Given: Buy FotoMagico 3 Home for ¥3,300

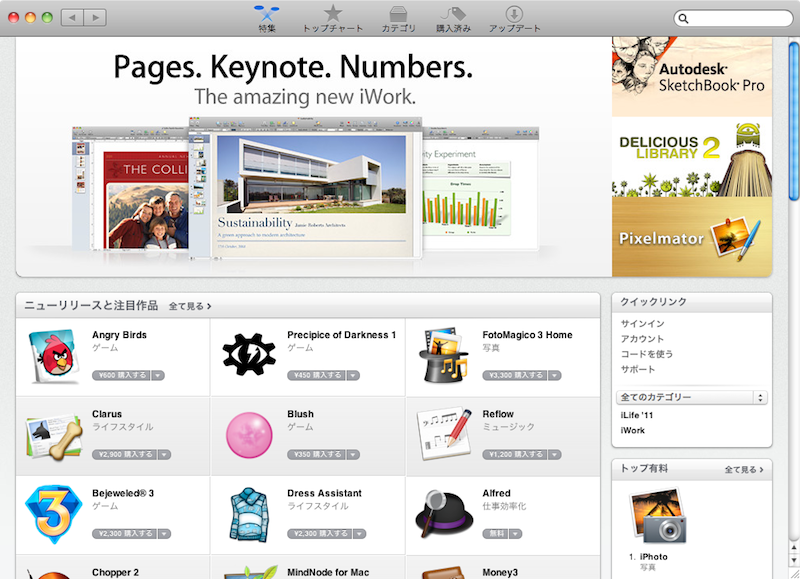Looking at the screenshot, I should click(515, 375).
